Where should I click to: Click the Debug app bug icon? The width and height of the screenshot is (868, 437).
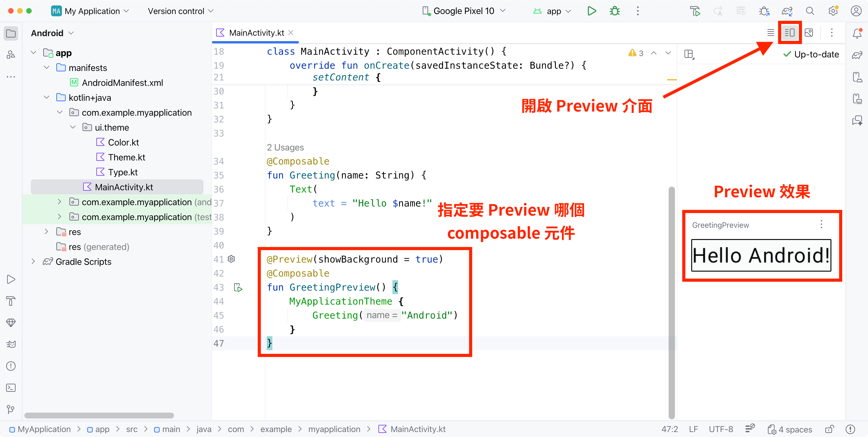click(615, 11)
